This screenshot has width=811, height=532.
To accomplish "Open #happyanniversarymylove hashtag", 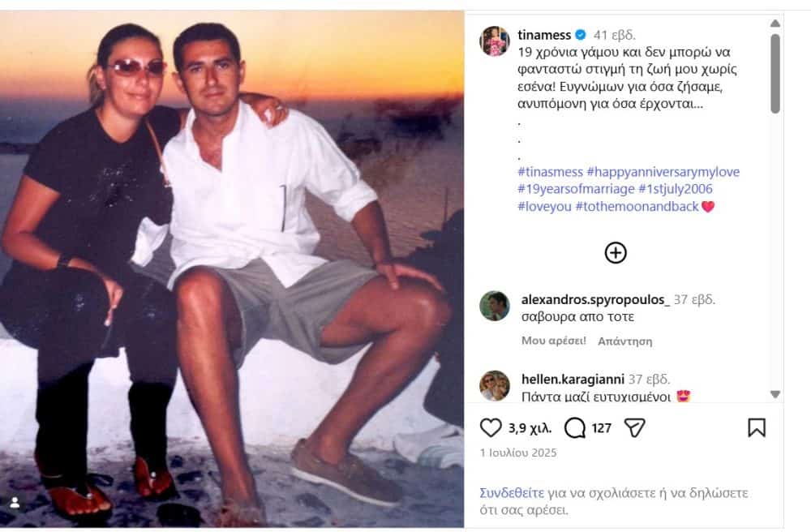I will [663, 172].
